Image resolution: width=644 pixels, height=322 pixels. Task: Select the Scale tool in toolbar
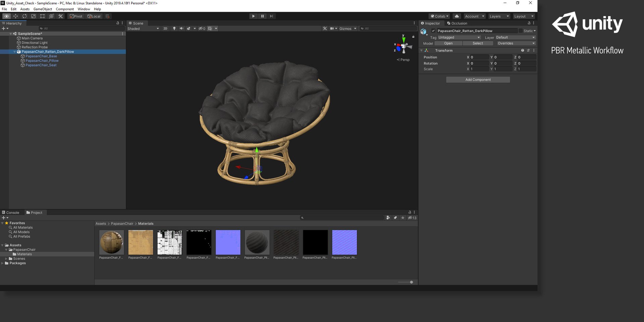click(34, 16)
